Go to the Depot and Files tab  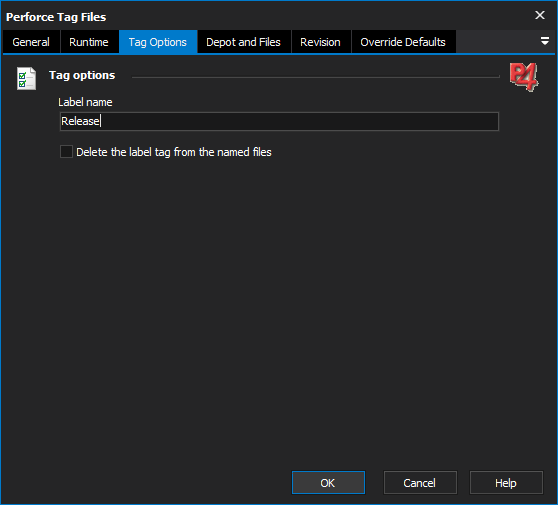click(243, 42)
